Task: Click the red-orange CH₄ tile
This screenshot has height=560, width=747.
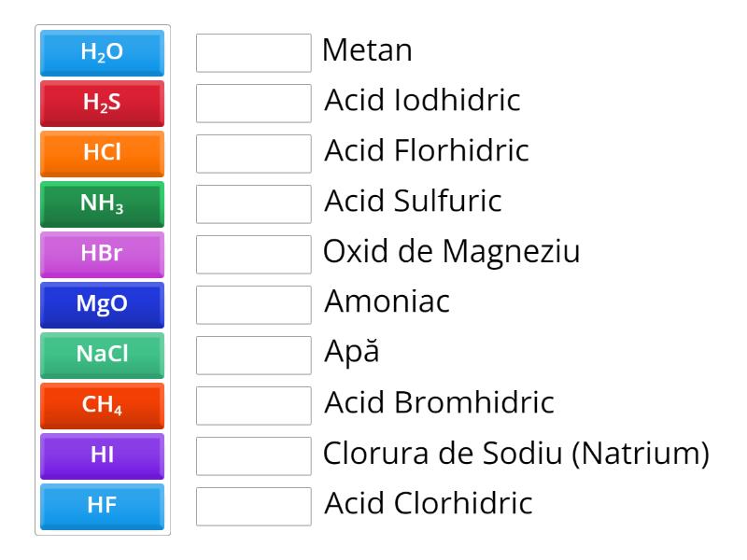Action: 103,406
